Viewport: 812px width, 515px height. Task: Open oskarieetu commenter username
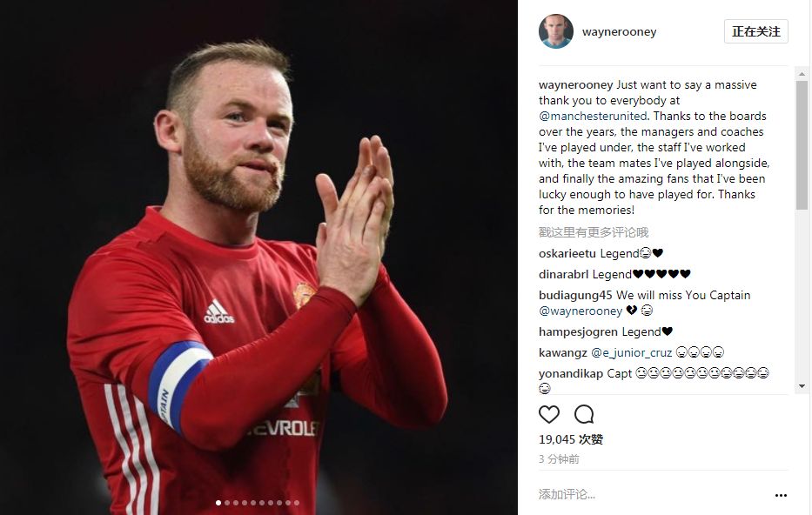click(567, 253)
